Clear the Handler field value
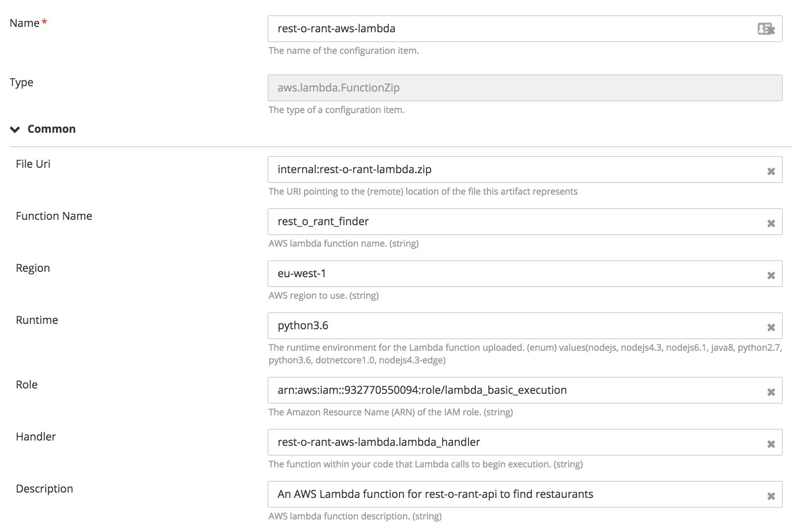The width and height of the screenshot is (799, 532). click(x=771, y=444)
